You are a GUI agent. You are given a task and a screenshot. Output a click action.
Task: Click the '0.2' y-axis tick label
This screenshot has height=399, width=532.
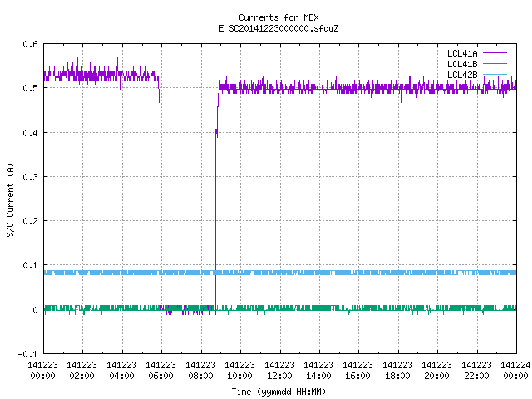[30, 221]
